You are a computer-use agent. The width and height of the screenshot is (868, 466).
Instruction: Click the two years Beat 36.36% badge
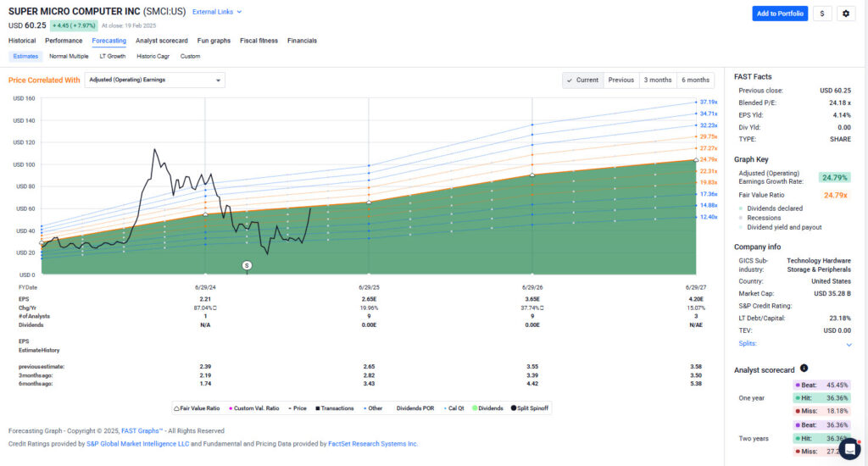click(x=821, y=425)
